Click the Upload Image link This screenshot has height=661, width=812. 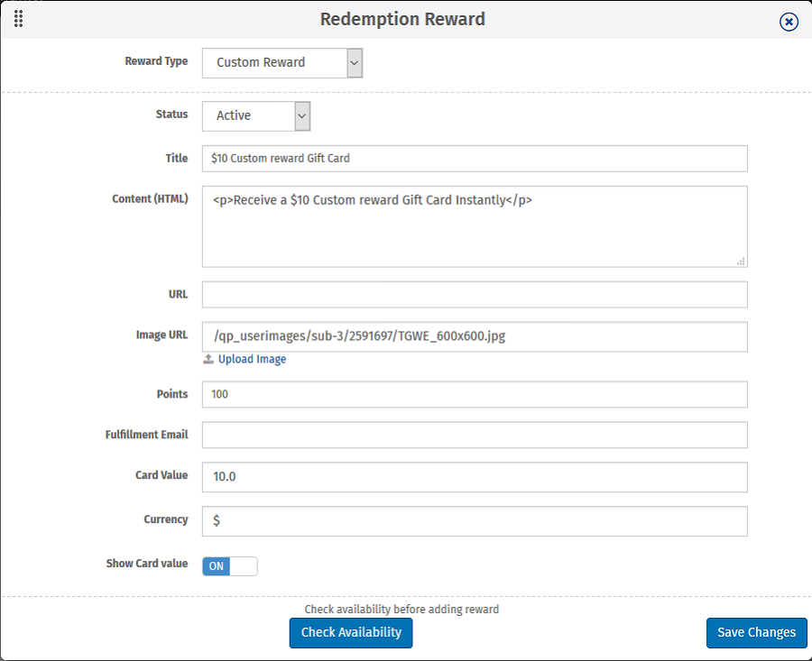click(x=252, y=359)
